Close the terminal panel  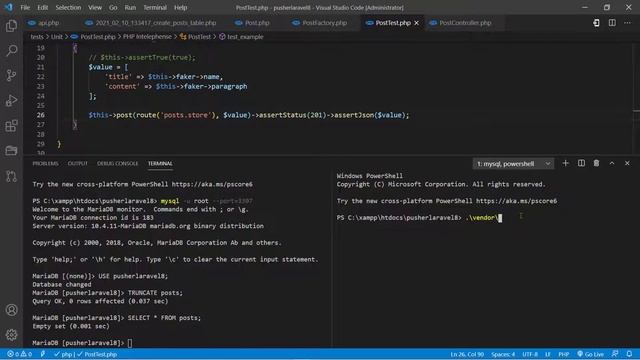pyautogui.click(x=627, y=163)
